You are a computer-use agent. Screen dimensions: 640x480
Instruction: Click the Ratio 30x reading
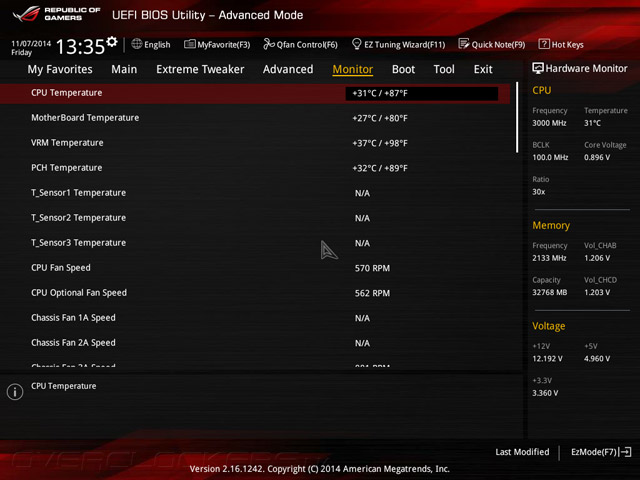pos(539,191)
